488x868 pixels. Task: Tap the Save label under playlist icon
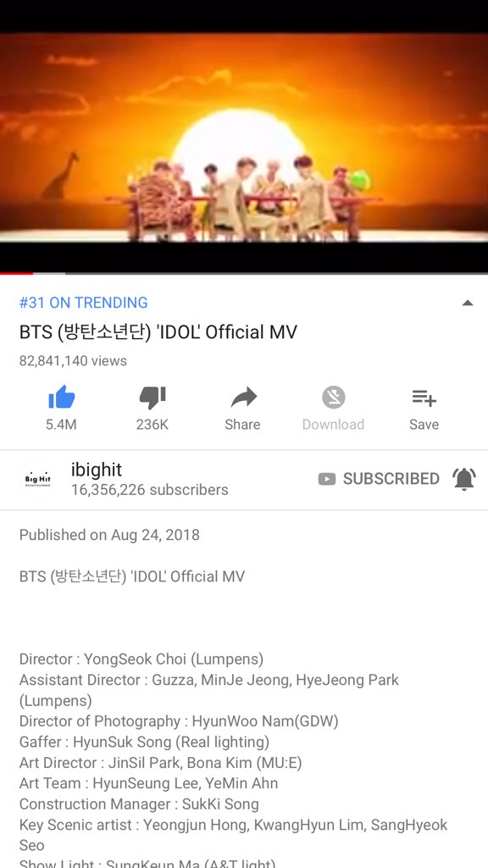click(424, 425)
